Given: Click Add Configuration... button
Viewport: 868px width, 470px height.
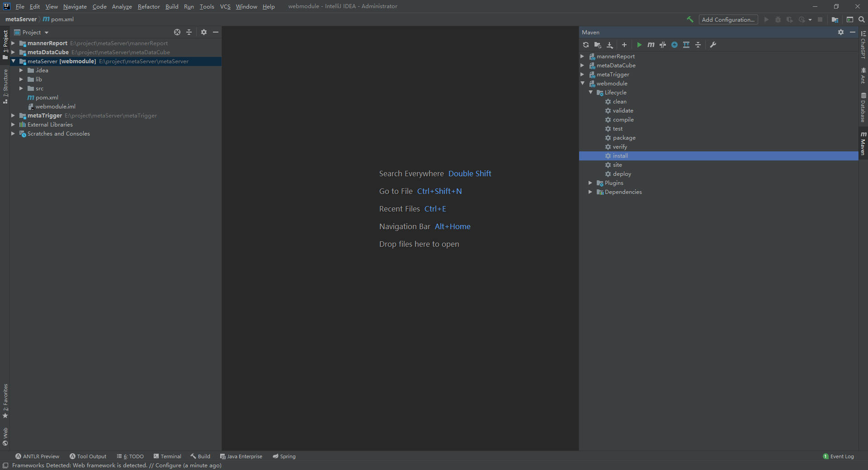Looking at the screenshot, I should pyautogui.click(x=728, y=19).
